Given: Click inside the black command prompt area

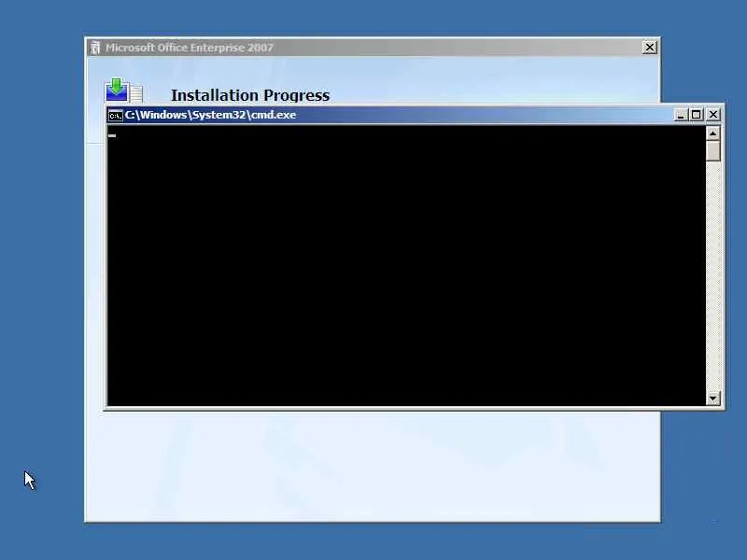Looking at the screenshot, I should click(x=406, y=266).
